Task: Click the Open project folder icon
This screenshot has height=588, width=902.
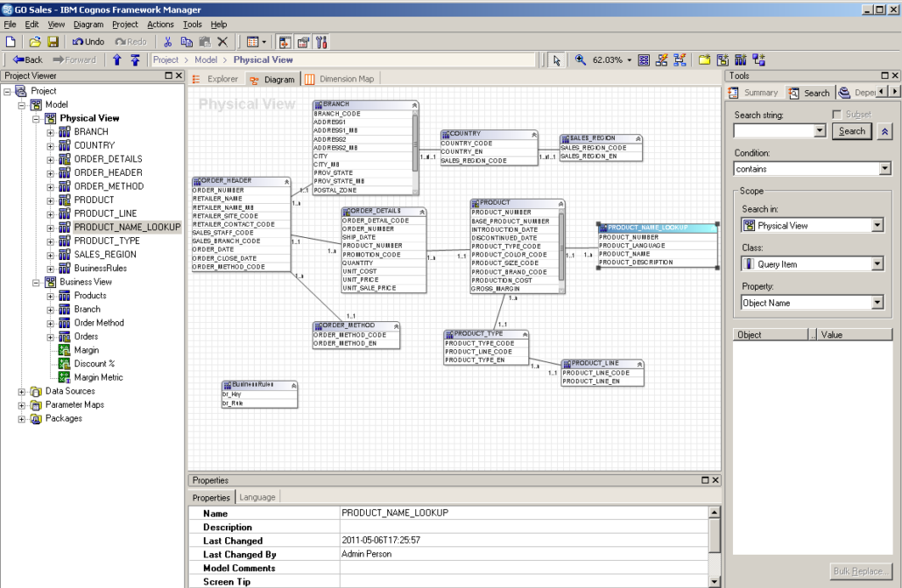Action: coord(35,41)
